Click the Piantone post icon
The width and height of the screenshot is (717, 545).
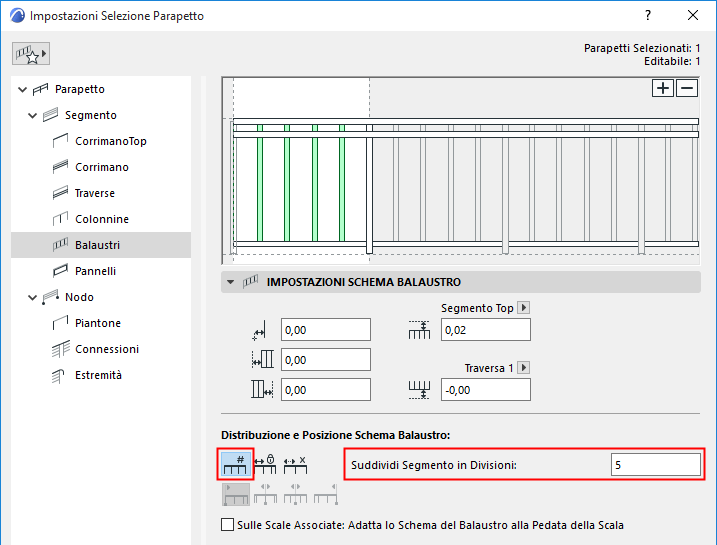(60, 323)
